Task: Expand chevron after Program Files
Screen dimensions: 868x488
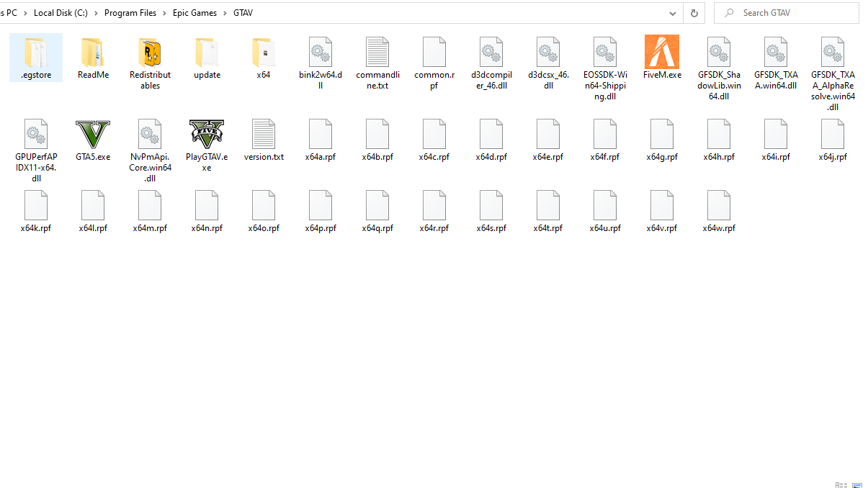Action: click(164, 13)
